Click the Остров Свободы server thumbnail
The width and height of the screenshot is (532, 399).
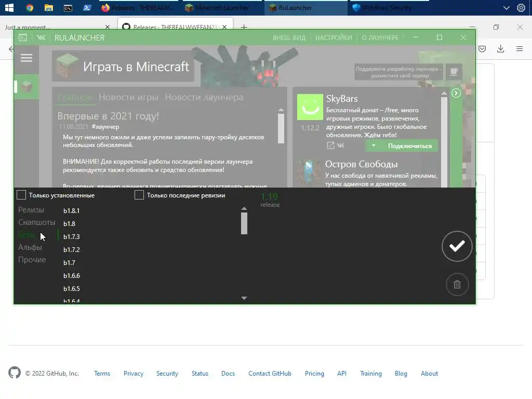[309, 172]
